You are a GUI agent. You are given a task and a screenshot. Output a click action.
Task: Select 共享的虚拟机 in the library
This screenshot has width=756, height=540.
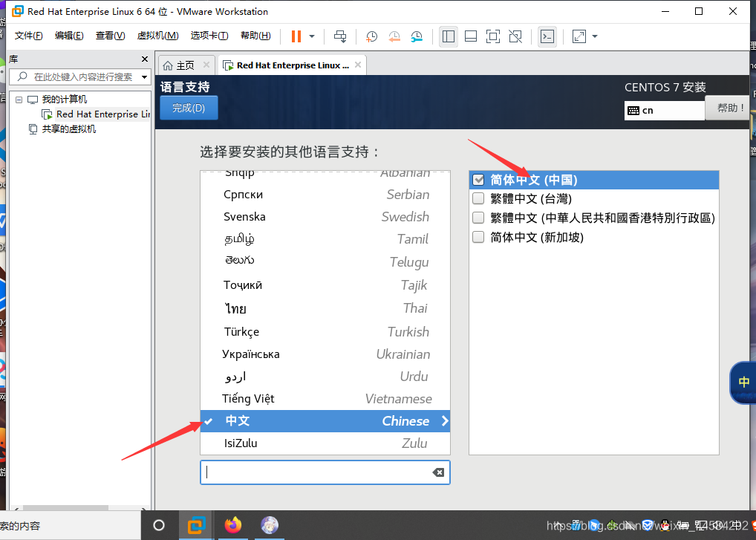point(68,129)
